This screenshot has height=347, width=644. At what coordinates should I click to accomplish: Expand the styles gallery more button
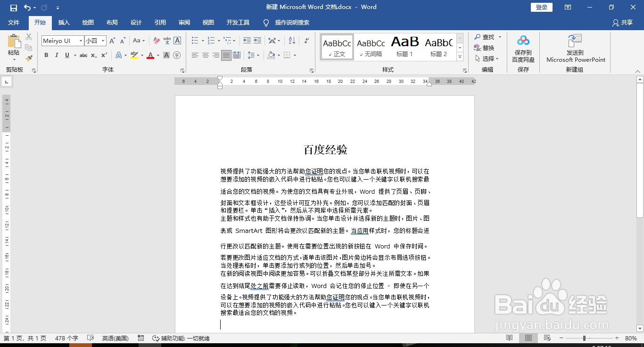point(460,57)
